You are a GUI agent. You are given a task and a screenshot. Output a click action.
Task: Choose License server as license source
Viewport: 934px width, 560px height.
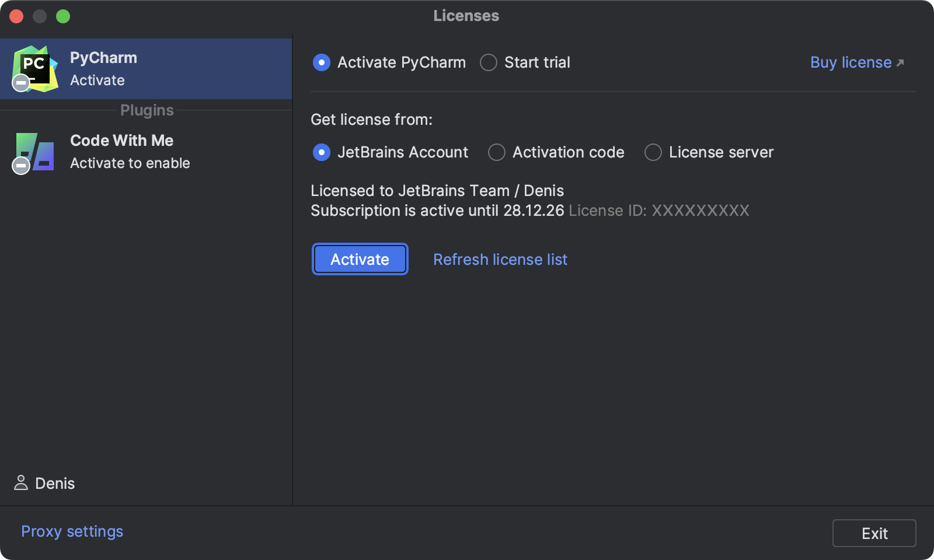(x=653, y=152)
